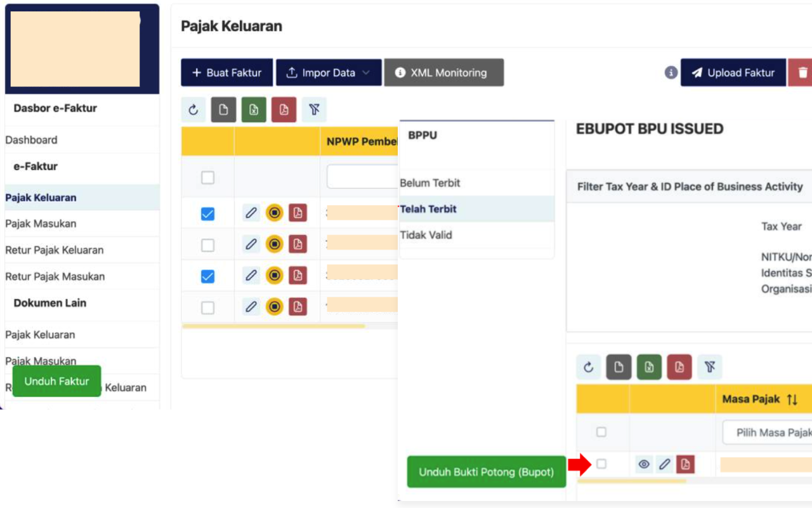This screenshot has width=812, height=508.
Task: Export the EBUPOT table to PDF
Action: tap(679, 367)
